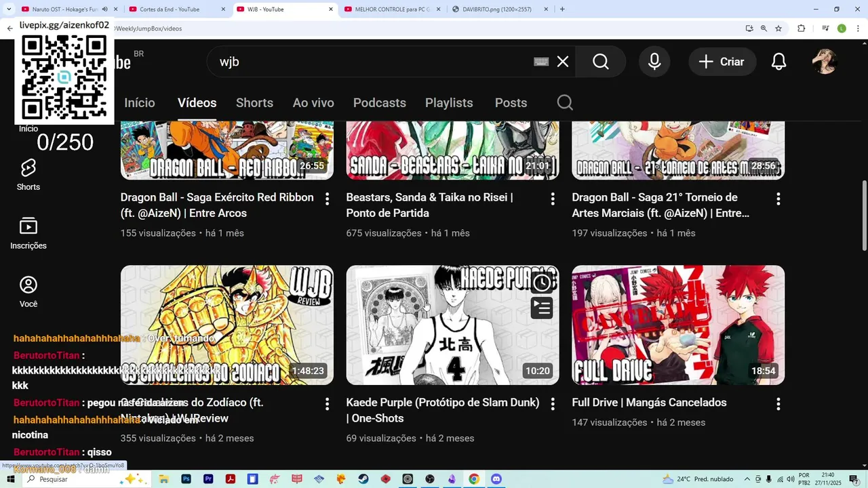Open options menu for Dragon Ball 21° Torneio video
Screen dimensions: 868x488
tap(778, 199)
